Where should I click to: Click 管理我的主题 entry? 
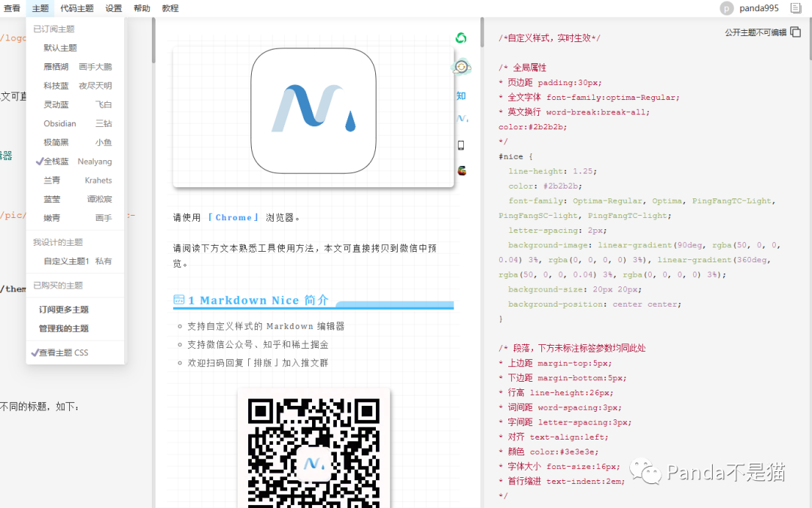tap(76, 328)
